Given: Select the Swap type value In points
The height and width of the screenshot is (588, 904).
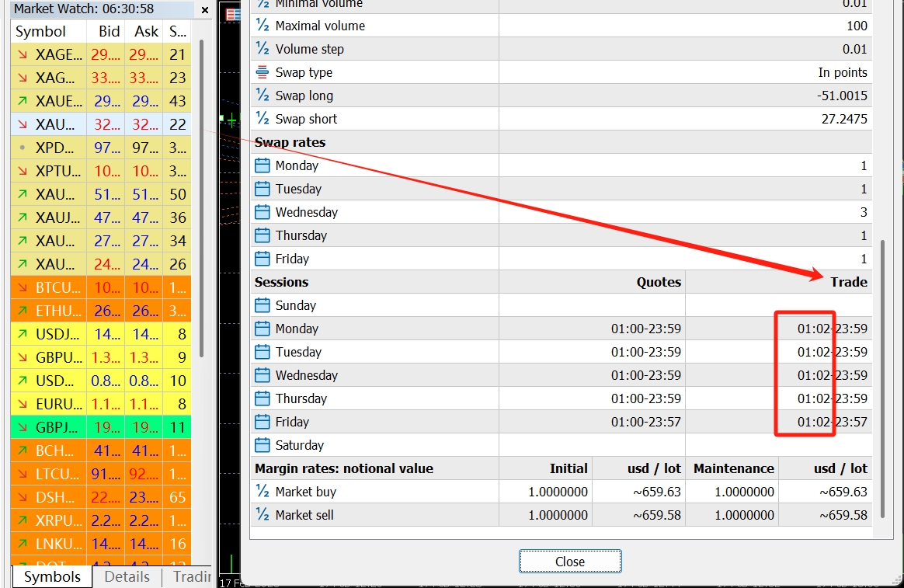Looking at the screenshot, I should pos(843,72).
